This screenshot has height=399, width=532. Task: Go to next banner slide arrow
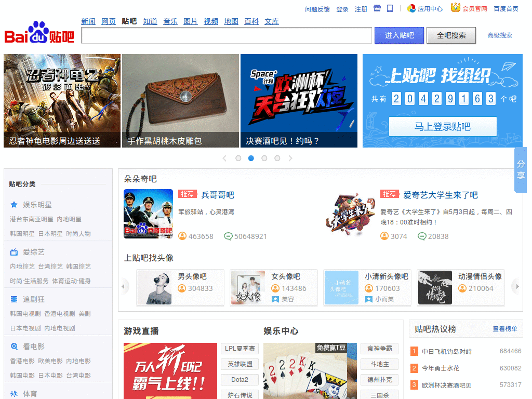coord(290,158)
